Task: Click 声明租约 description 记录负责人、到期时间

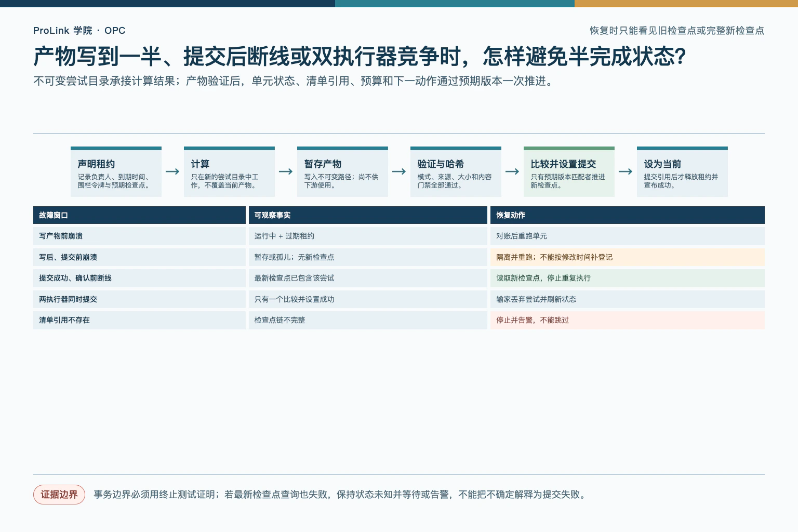Action: [115, 181]
